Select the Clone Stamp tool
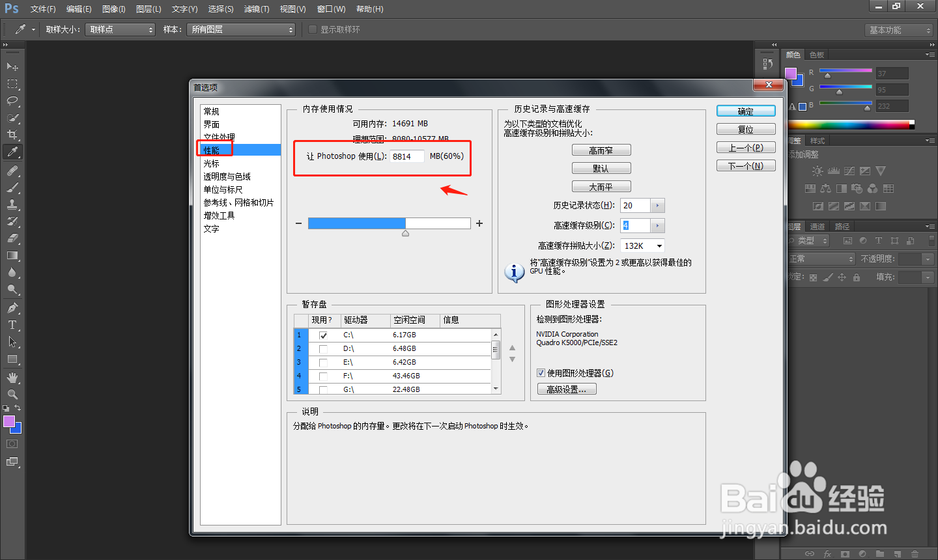Viewport: 938px width, 560px height. tap(12, 204)
